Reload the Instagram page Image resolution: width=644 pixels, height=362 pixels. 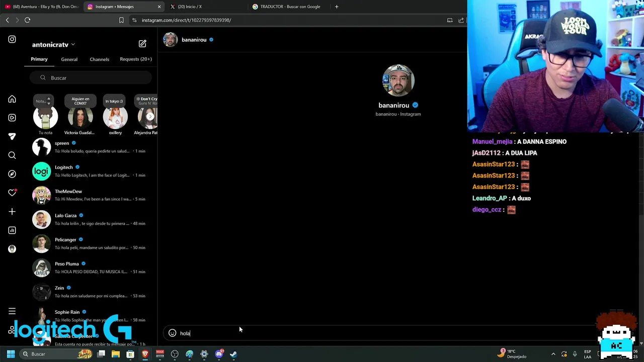pos(27,20)
